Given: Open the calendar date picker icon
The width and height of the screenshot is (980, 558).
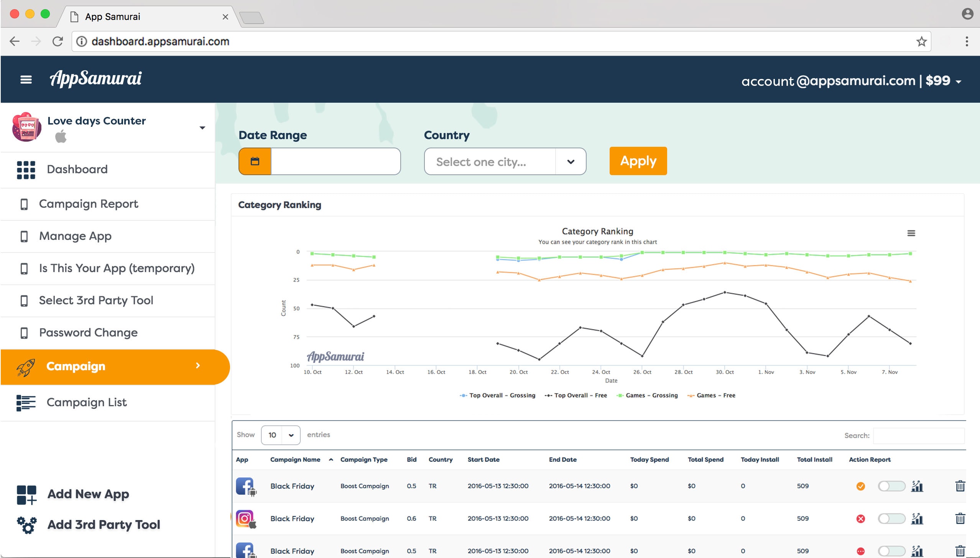Looking at the screenshot, I should pyautogui.click(x=255, y=161).
